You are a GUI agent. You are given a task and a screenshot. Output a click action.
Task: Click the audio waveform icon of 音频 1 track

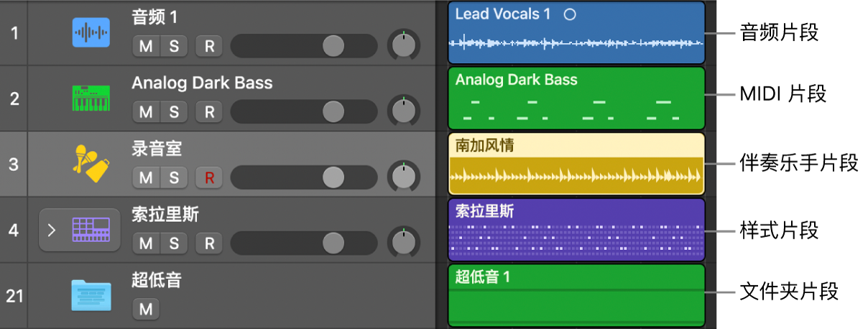(x=91, y=32)
